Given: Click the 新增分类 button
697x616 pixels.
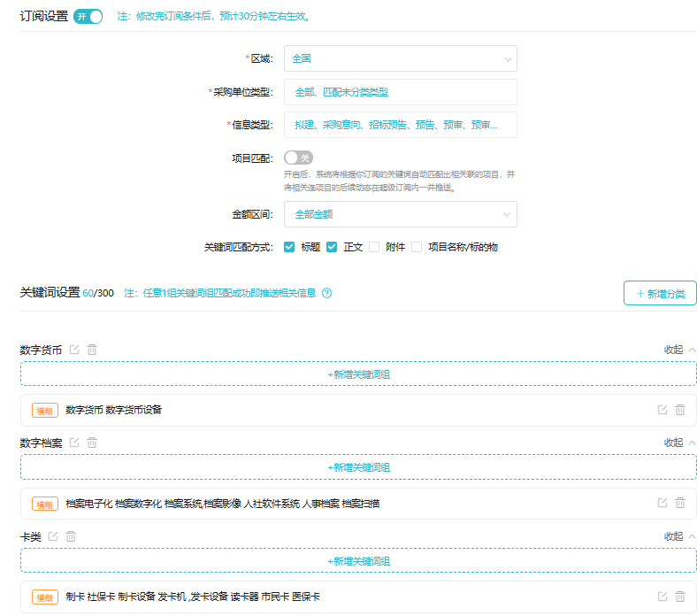Looking at the screenshot, I should (x=660, y=293).
